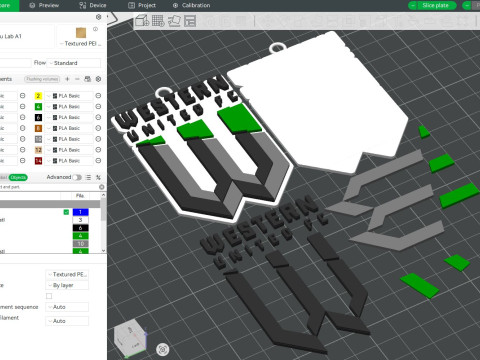The height and width of the screenshot is (360, 480).
Task: Open PLA Basic dropdown for filament 4
Action: tap(68, 107)
